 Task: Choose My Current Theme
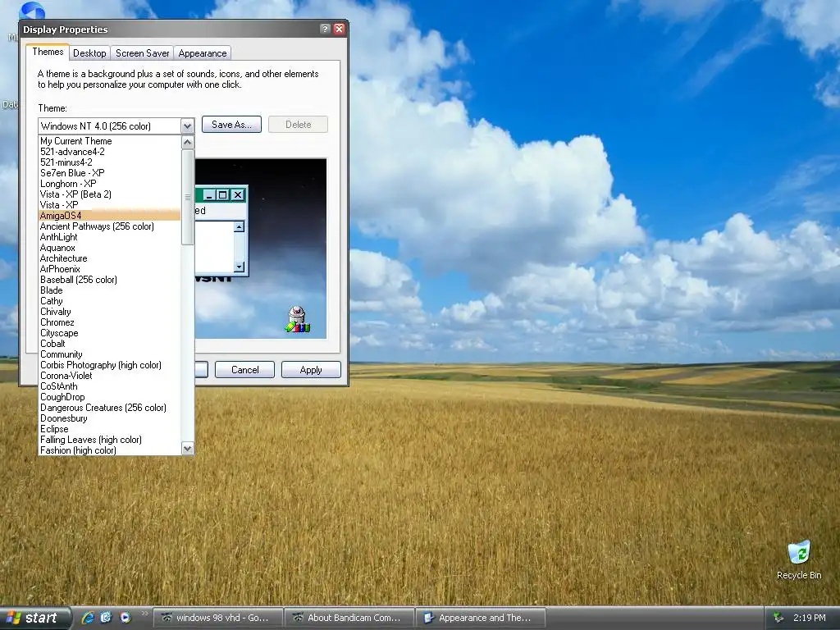(109, 141)
